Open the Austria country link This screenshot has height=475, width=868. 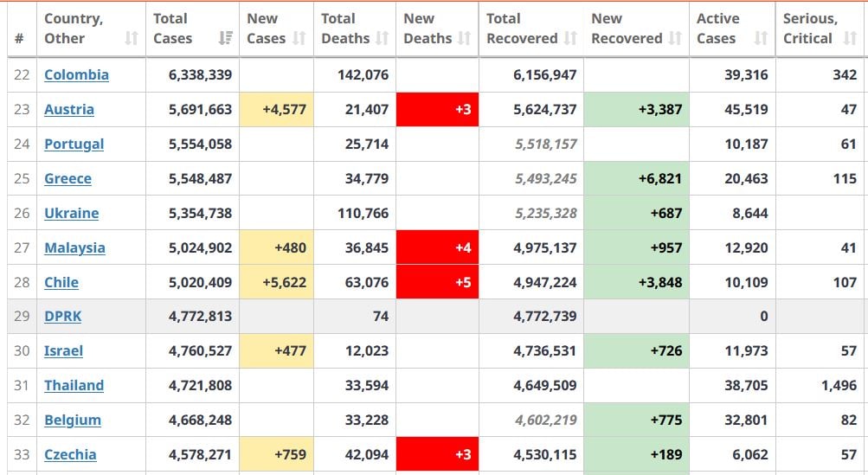tap(69, 110)
